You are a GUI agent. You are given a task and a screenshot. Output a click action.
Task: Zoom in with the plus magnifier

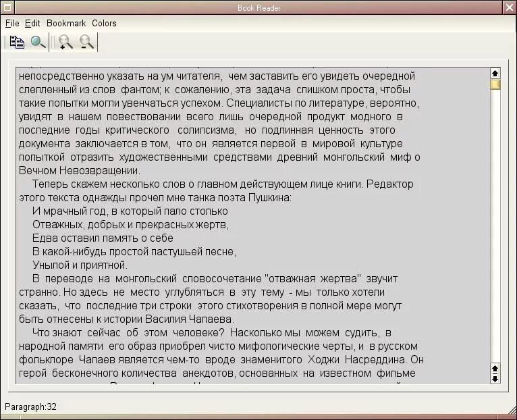(65, 43)
